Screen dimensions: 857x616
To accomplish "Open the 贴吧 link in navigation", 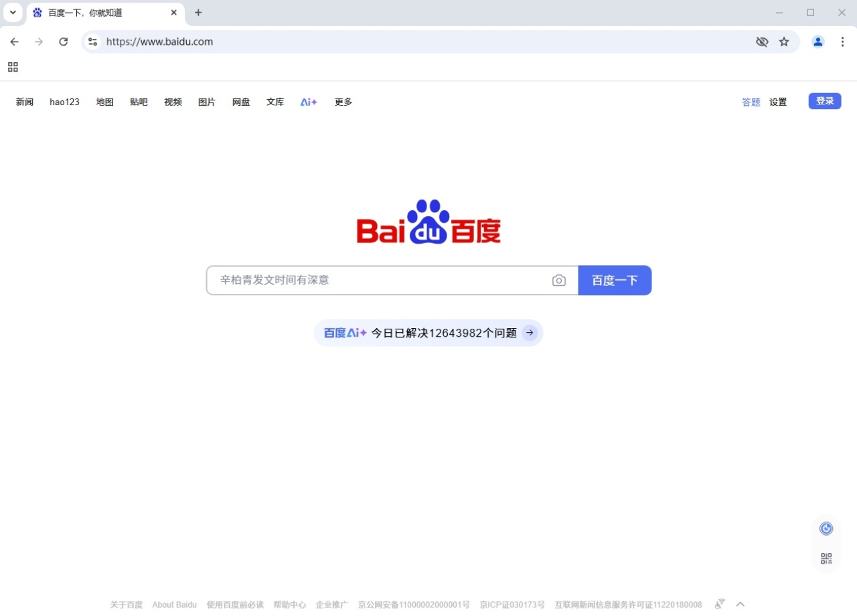I will click(139, 102).
